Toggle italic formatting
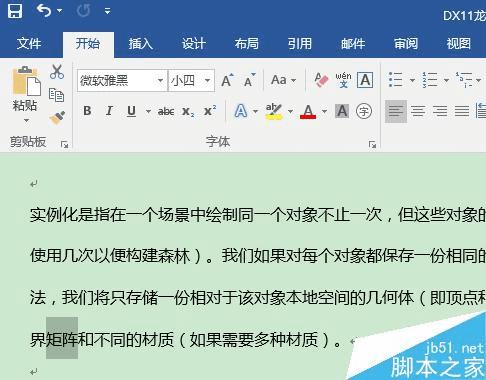 [x=109, y=111]
